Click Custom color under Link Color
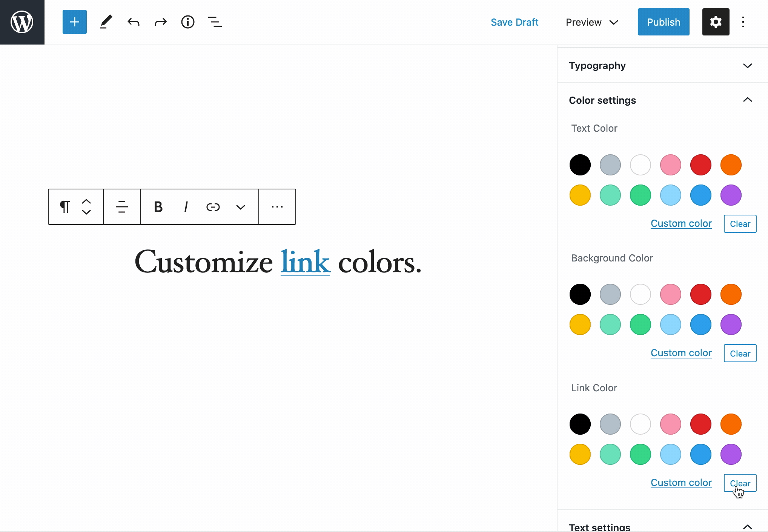The image size is (768, 532). 681,483
